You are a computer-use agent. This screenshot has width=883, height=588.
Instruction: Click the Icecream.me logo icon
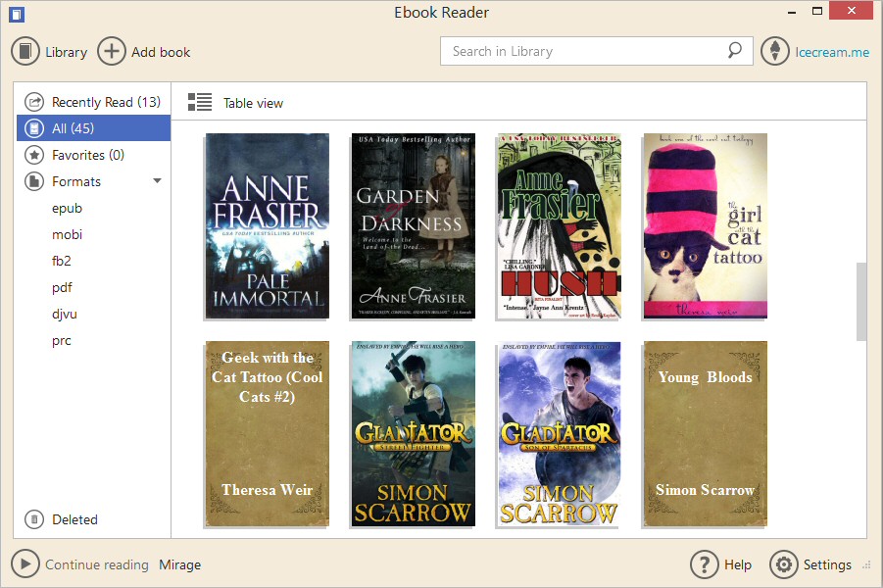pyautogui.click(x=775, y=52)
